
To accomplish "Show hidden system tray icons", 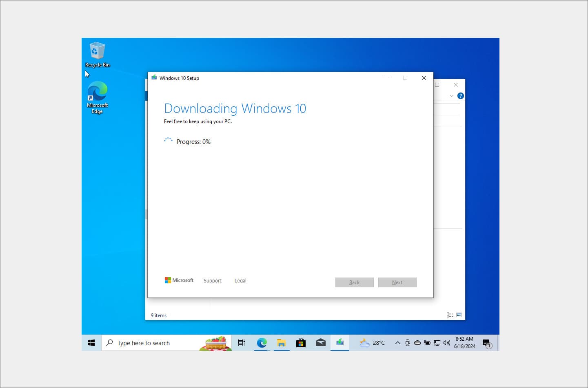I will 397,343.
